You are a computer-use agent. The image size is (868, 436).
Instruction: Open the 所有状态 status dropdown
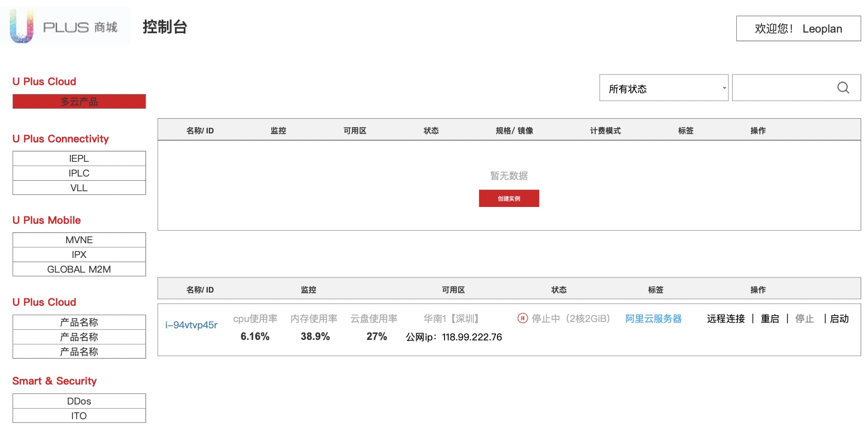click(663, 88)
